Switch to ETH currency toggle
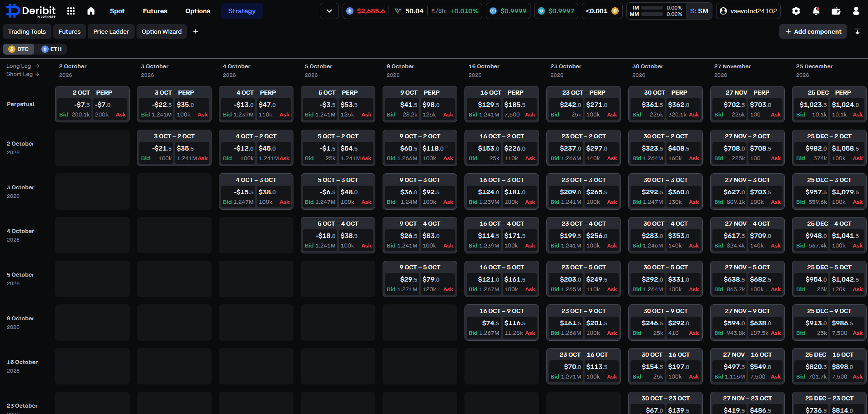The width and height of the screenshot is (868, 414). [x=51, y=49]
